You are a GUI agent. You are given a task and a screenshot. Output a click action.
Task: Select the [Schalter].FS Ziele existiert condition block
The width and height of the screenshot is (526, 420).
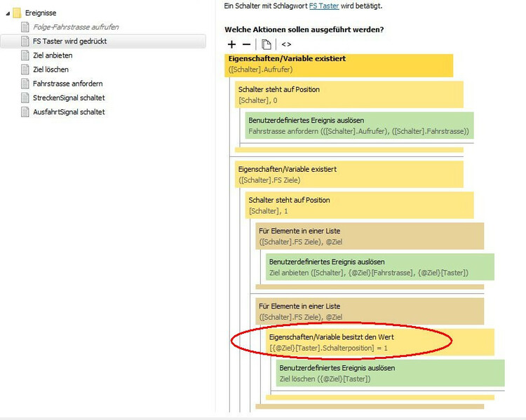(349, 175)
